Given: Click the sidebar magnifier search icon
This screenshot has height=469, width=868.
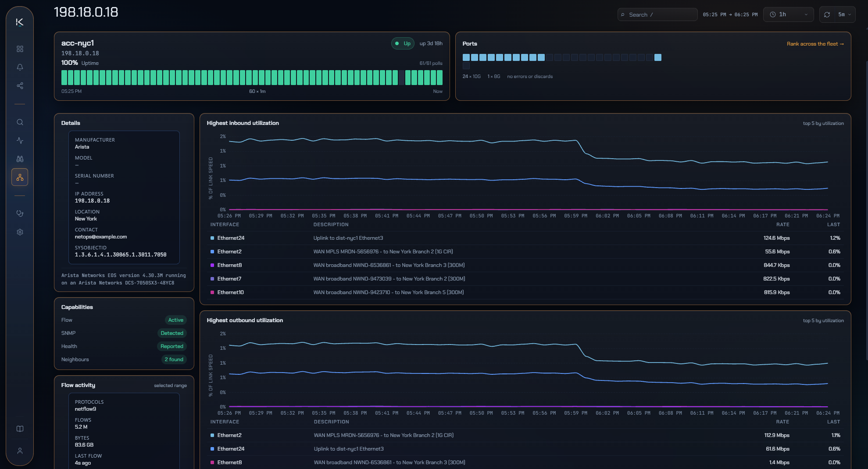Looking at the screenshot, I should (20, 122).
